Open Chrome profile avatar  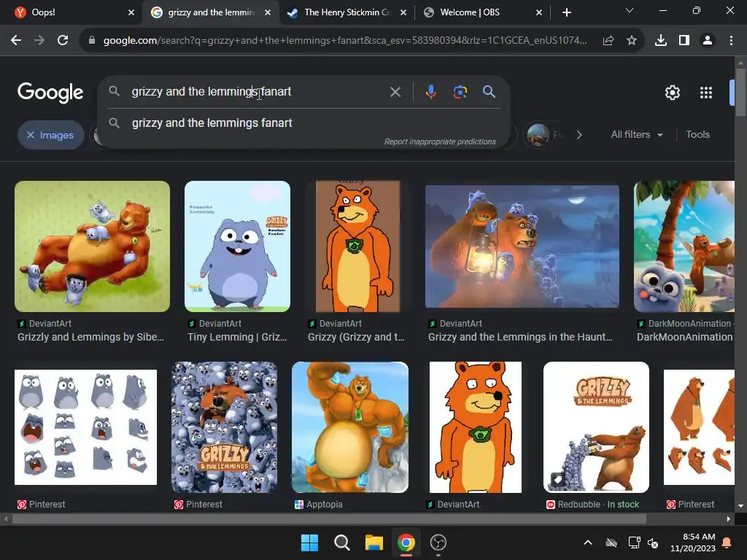point(708,41)
